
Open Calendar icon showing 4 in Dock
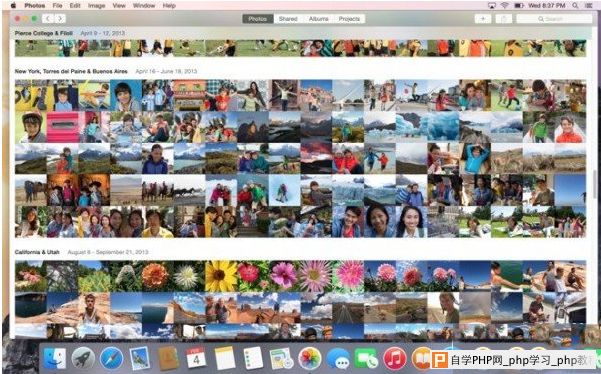196,359
